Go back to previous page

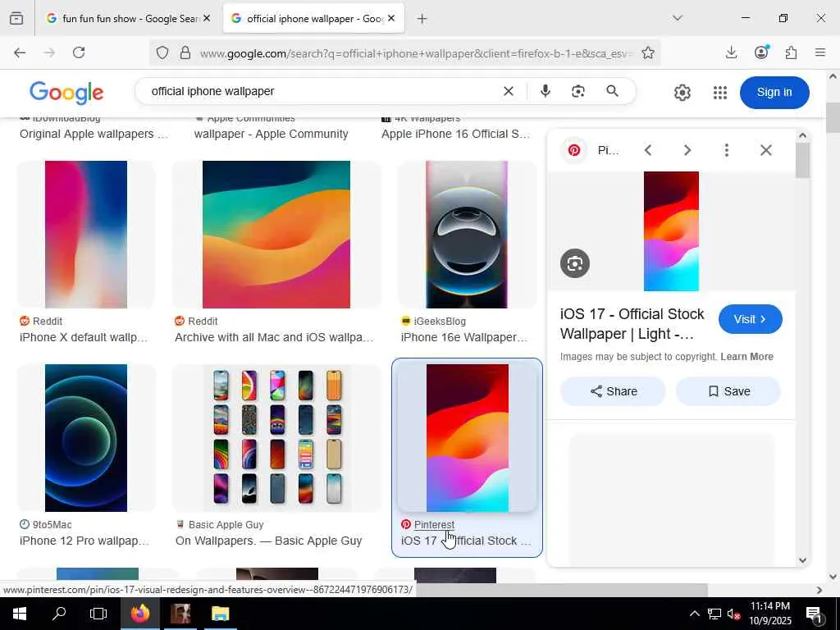[20, 52]
